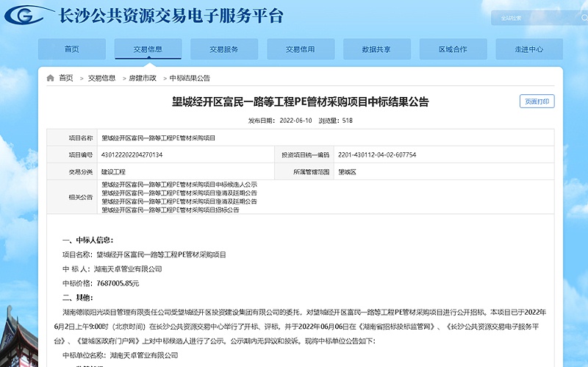This screenshot has width=588, height=367.
Task: Click the home icon in the breadcrumb
Action: click(x=51, y=78)
